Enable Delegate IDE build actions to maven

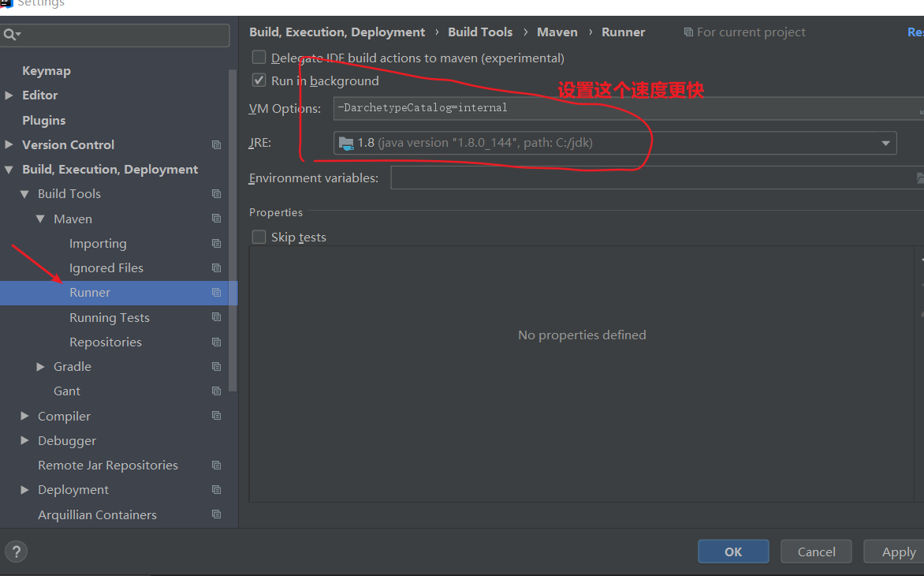(259, 58)
